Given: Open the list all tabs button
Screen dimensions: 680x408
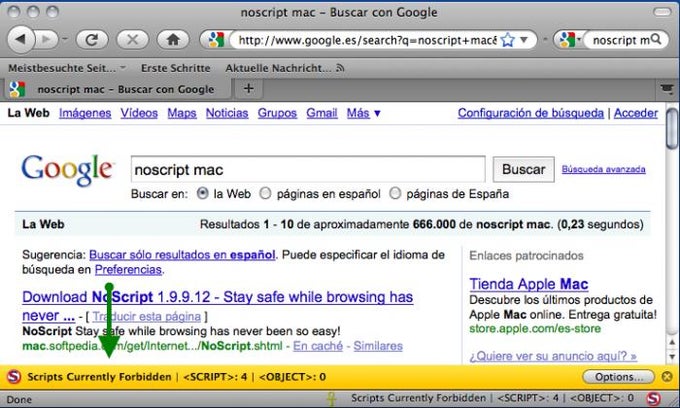Looking at the screenshot, I should (x=667, y=89).
